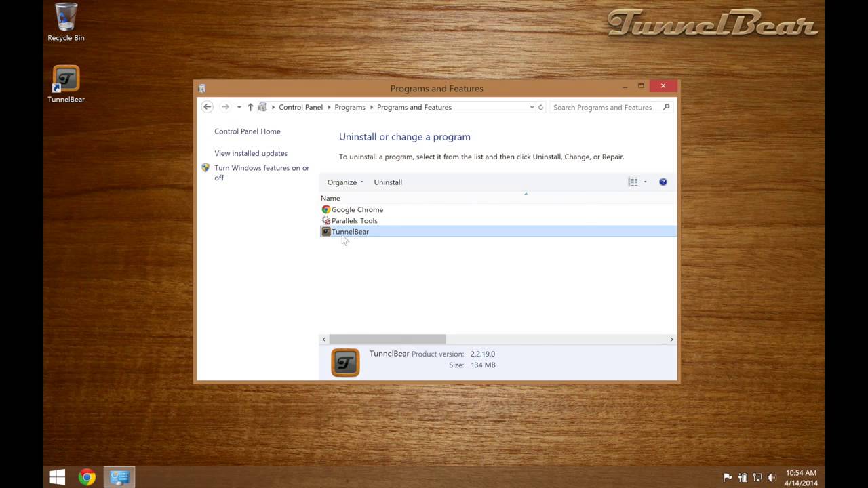Click the TunnelBear list entry icon
The width and height of the screenshot is (868, 488).
[x=326, y=231]
